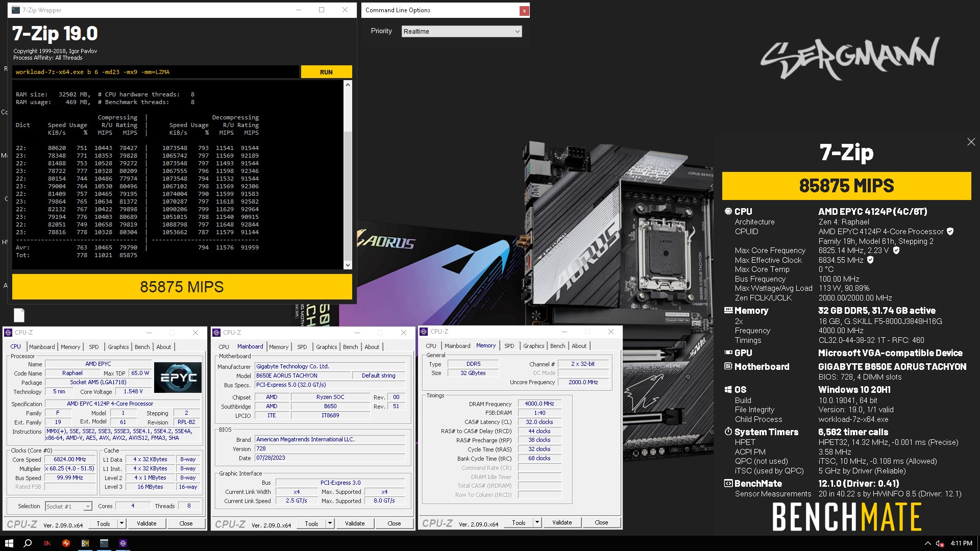Screen dimensions: 980x551
Task: Open the Priority dropdown set to Realtime
Action: 461,31
